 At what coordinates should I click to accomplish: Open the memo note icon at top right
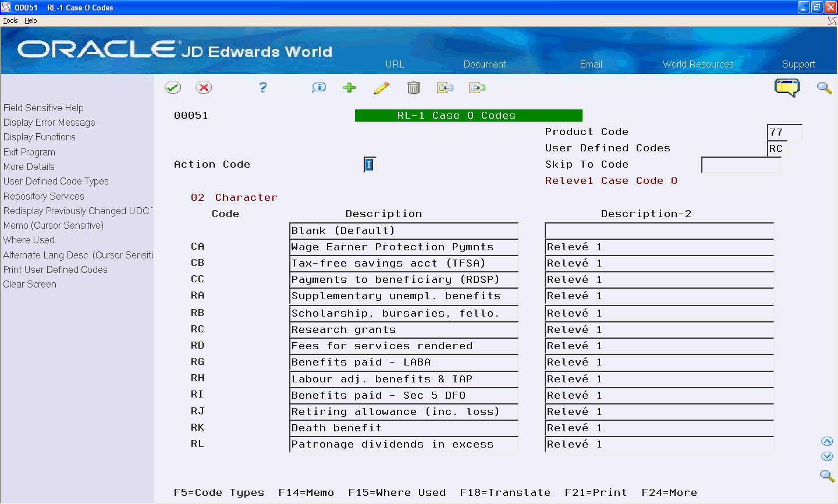click(787, 87)
